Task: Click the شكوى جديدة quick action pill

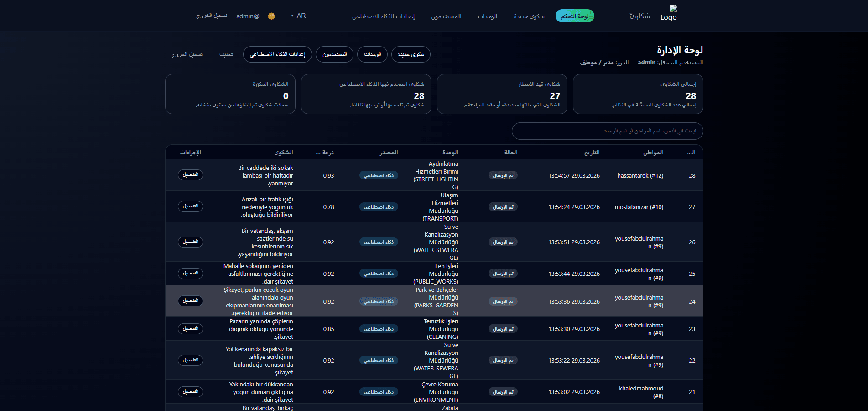Action: [411, 54]
